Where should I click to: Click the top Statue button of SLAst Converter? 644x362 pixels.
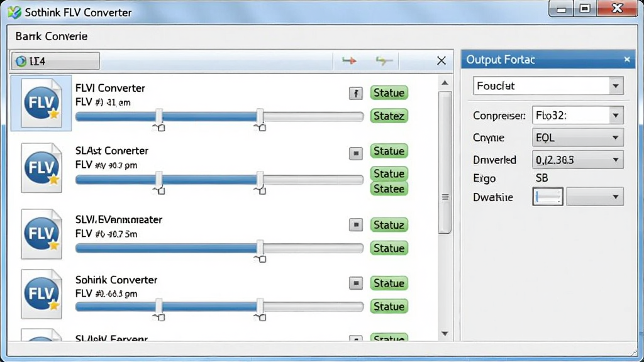389,151
